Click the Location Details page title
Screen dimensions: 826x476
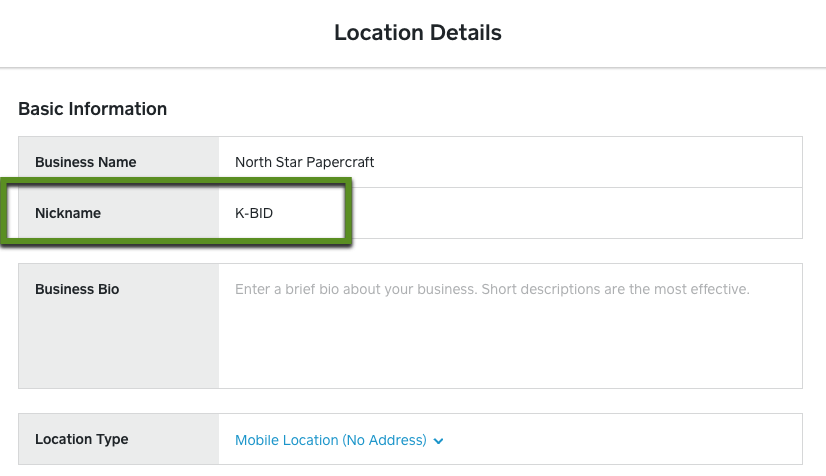(417, 33)
